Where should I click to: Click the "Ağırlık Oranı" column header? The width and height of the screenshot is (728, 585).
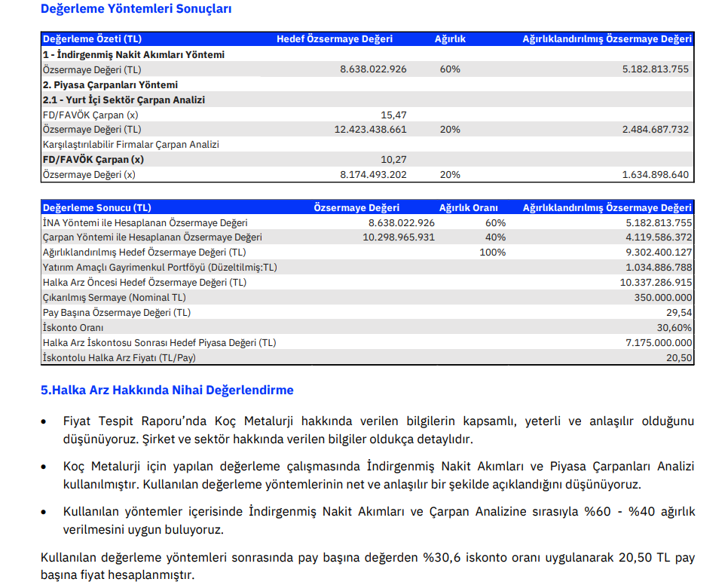(x=469, y=207)
